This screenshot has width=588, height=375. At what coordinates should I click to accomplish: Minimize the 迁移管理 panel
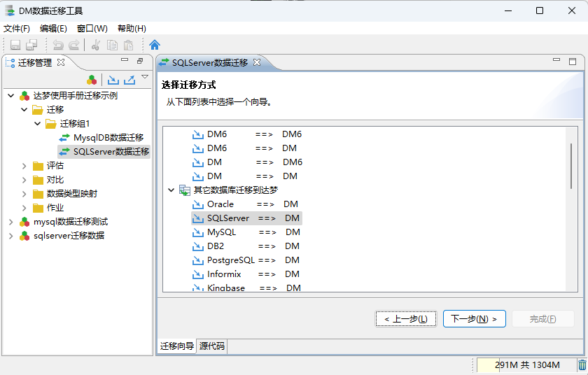(x=125, y=60)
